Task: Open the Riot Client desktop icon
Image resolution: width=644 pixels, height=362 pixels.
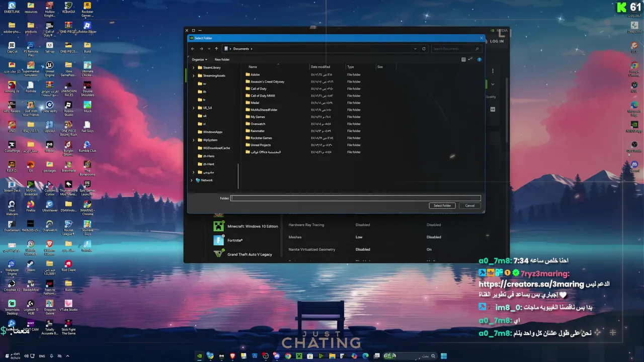Action: point(68,265)
